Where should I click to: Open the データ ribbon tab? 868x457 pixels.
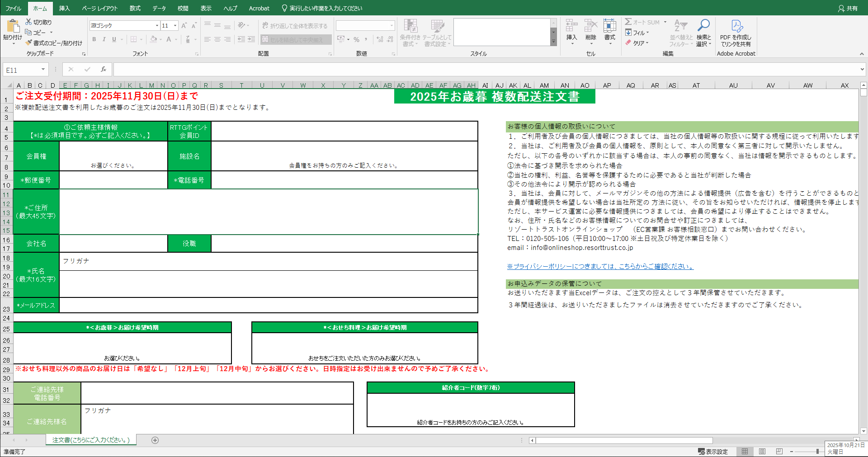click(x=159, y=8)
